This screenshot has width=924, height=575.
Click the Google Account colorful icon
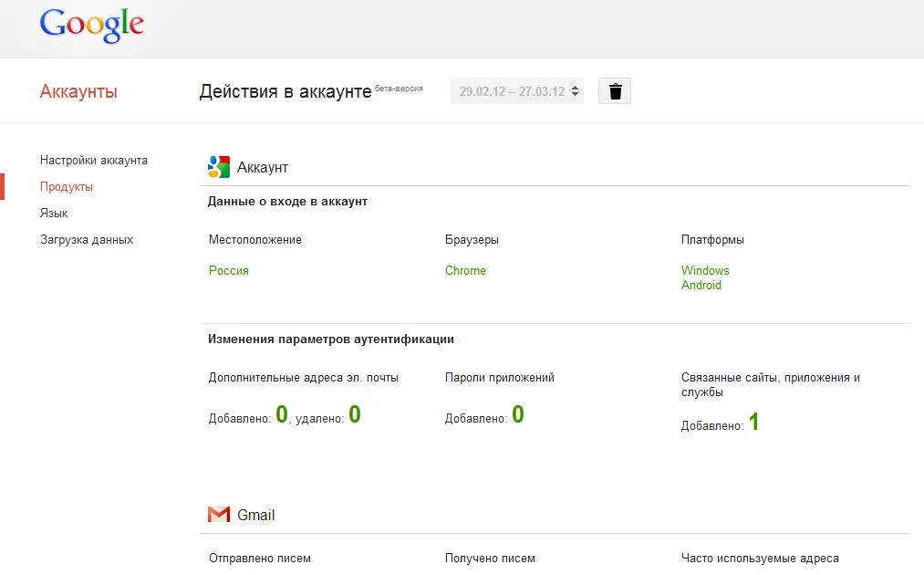(x=219, y=167)
